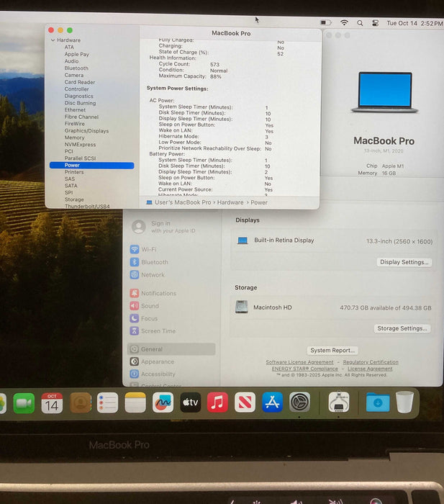Launch Contacts from the dock
This screenshot has height=504, width=444.
point(81,402)
